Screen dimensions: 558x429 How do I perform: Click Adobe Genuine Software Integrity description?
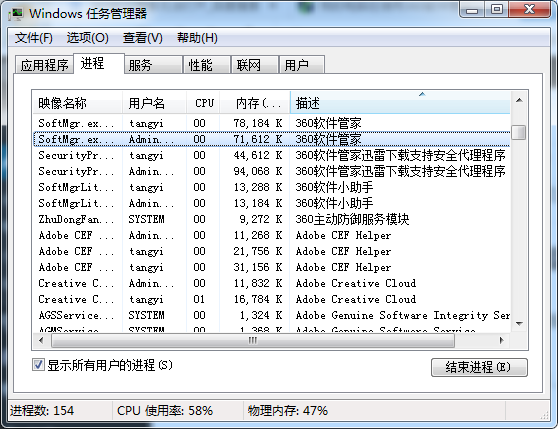click(x=402, y=315)
